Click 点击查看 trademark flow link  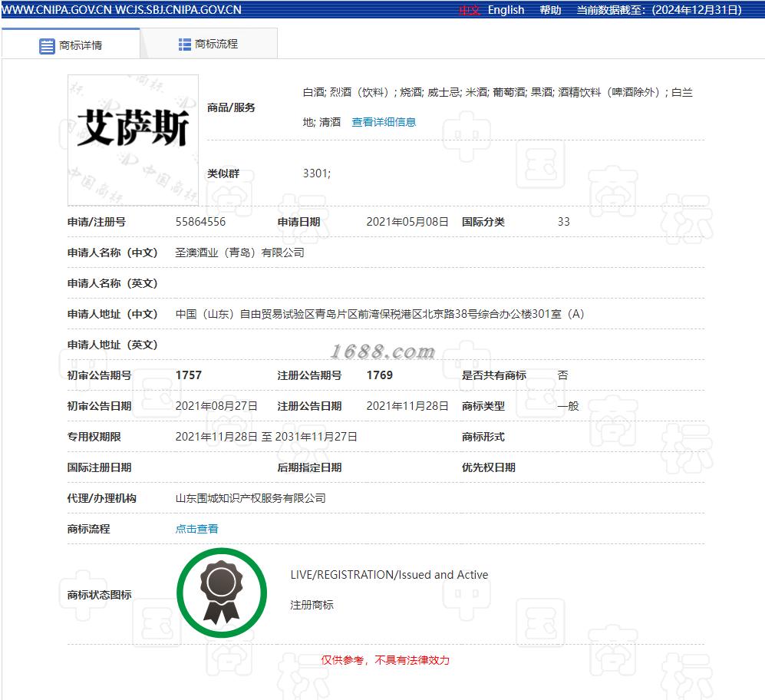tap(196, 529)
